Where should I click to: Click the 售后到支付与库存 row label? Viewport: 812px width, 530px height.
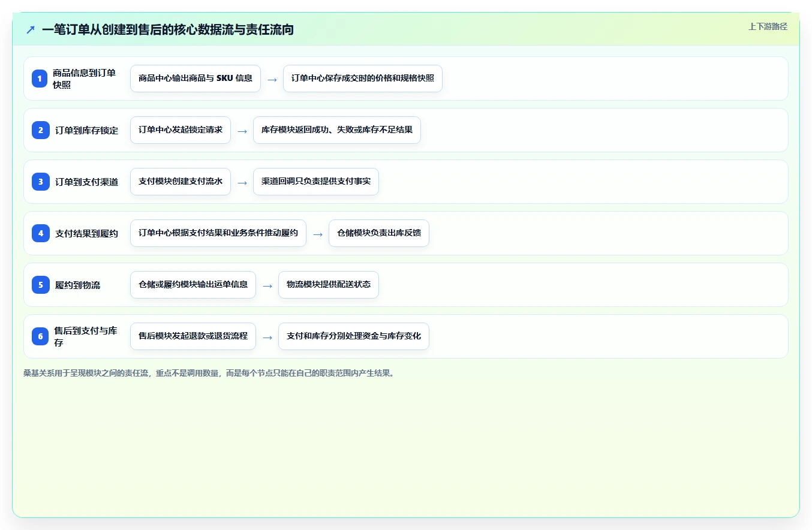(86, 336)
